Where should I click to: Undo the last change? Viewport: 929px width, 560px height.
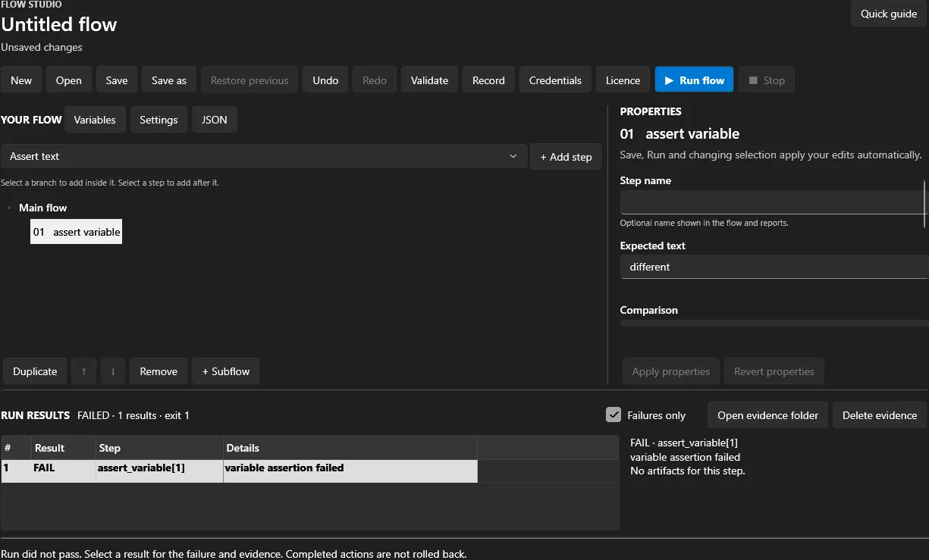click(325, 80)
